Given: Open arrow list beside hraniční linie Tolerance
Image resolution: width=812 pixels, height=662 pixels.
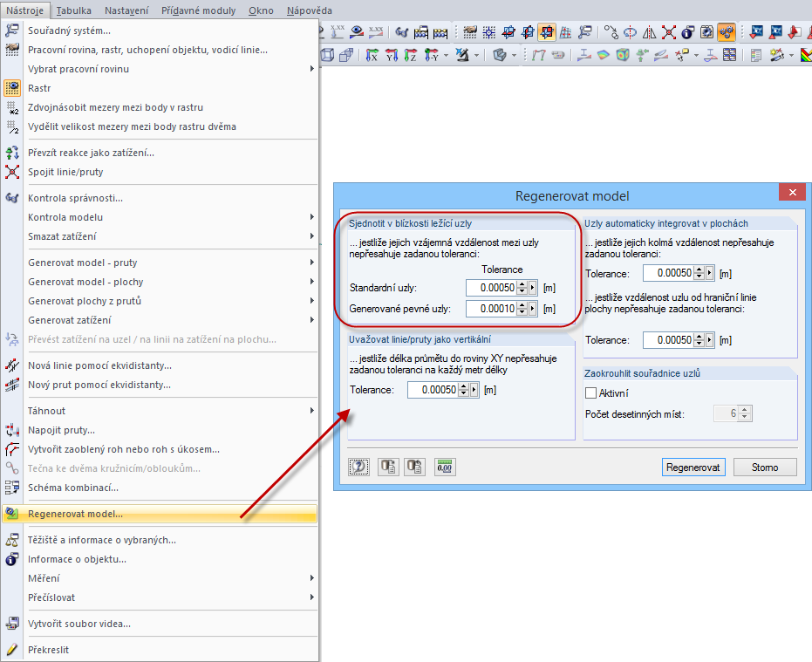Looking at the screenshot, I should pyautogui.click(x=709, y=340).
